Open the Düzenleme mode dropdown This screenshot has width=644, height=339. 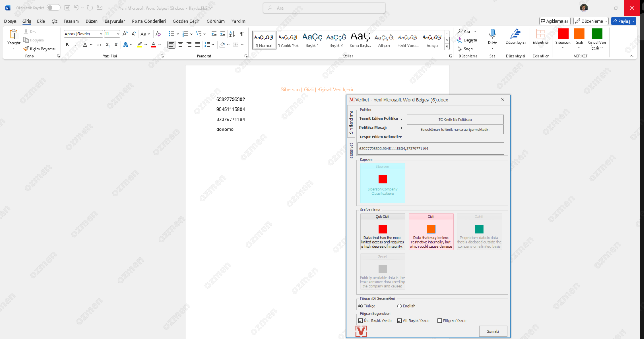[x=591, y=21]
